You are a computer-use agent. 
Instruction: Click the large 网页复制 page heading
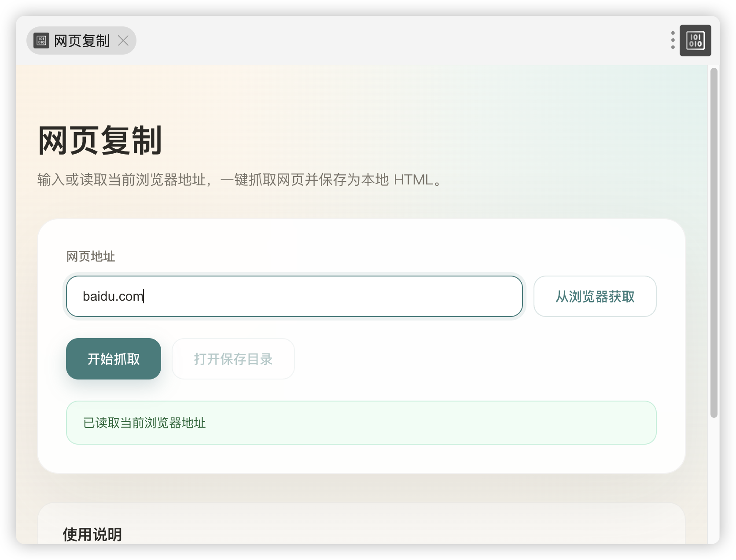click(x=100, y=140)
